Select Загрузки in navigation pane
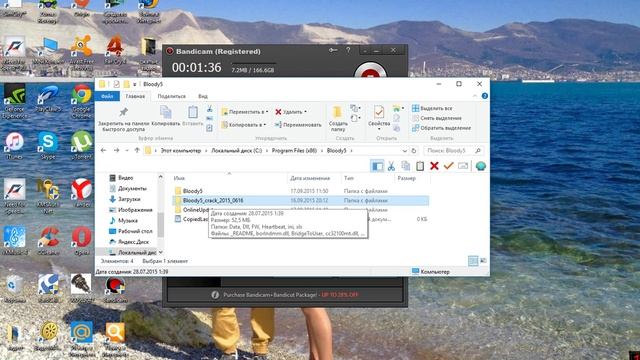The height and width of the screenshot is (360, 640). pyautogui.click(x=125, y=199)
